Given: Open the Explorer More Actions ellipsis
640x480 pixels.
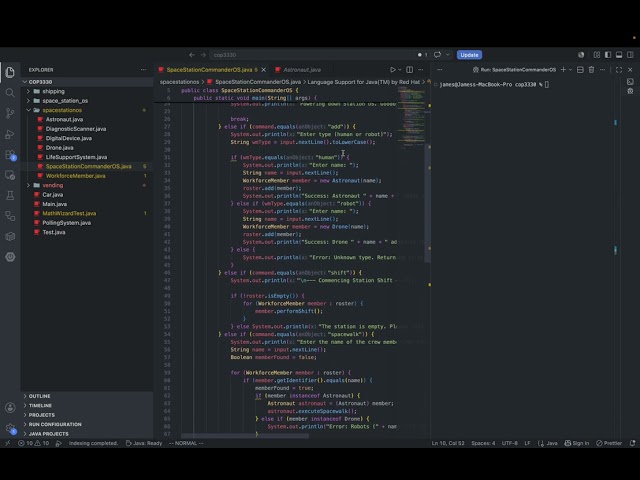Looking at the screenshot, I should 143,70.
